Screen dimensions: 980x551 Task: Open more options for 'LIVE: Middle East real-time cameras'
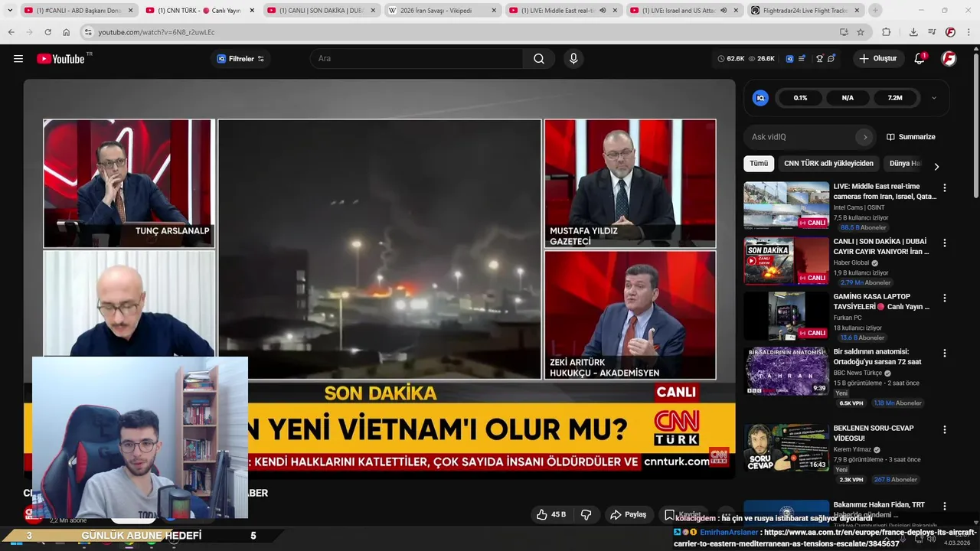(x=944, y=187)
